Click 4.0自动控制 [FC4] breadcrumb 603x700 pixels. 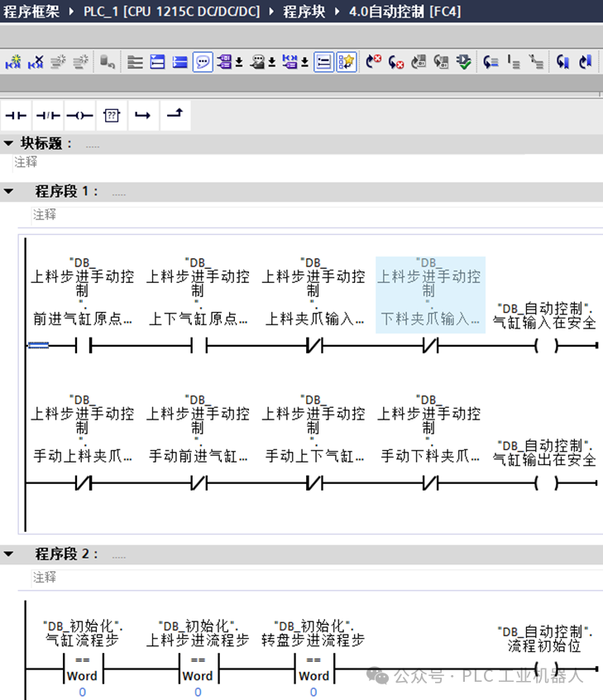(x=405, y=11)
